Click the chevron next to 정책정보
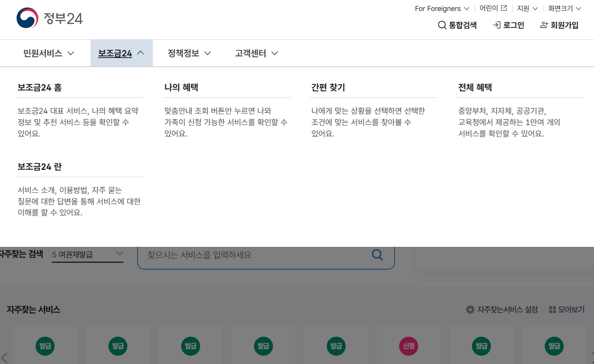 coord(207,53)
